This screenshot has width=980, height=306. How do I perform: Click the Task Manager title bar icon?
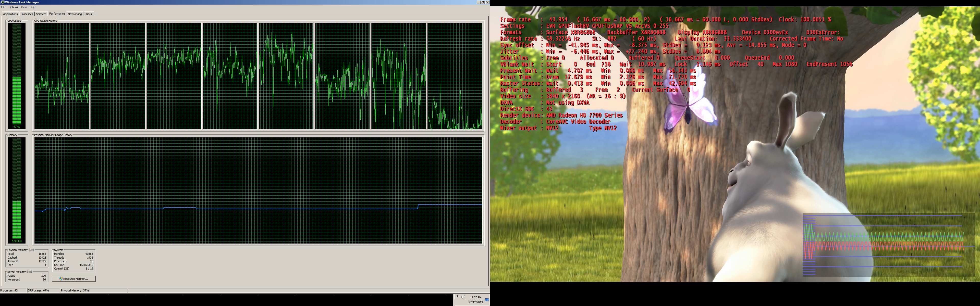3,2
